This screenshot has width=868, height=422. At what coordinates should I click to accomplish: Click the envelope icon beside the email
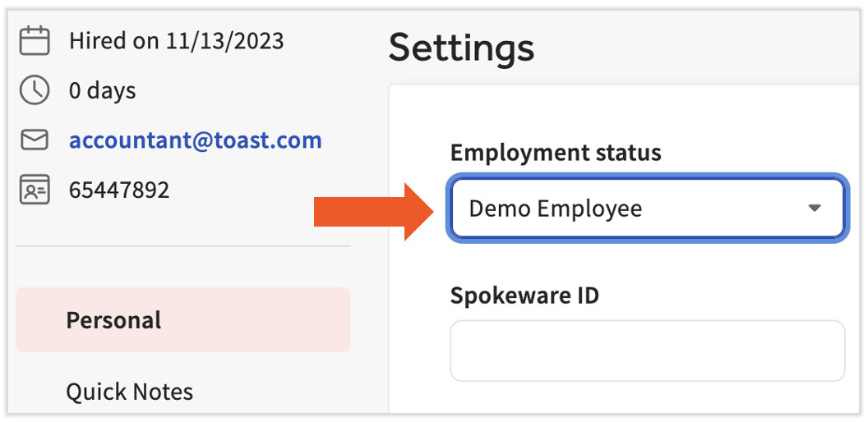pos(34,140)
